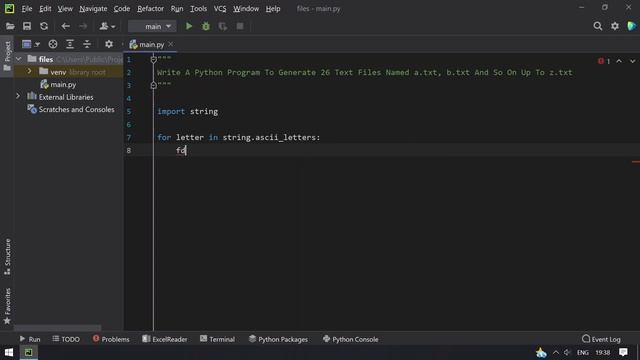The image size is (640, 360).
Task: Click the select opened file target icon
Action: (53, 44)
